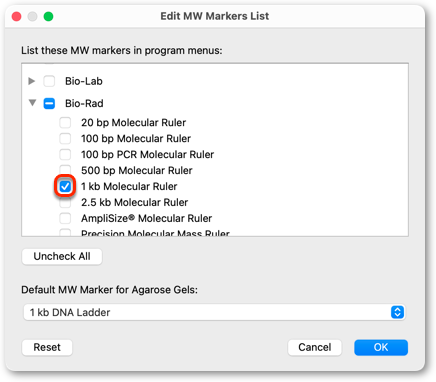Uncheck 1 kb Molecular Ruler checkbox
436x382 pixels.
tap(65, 186)
